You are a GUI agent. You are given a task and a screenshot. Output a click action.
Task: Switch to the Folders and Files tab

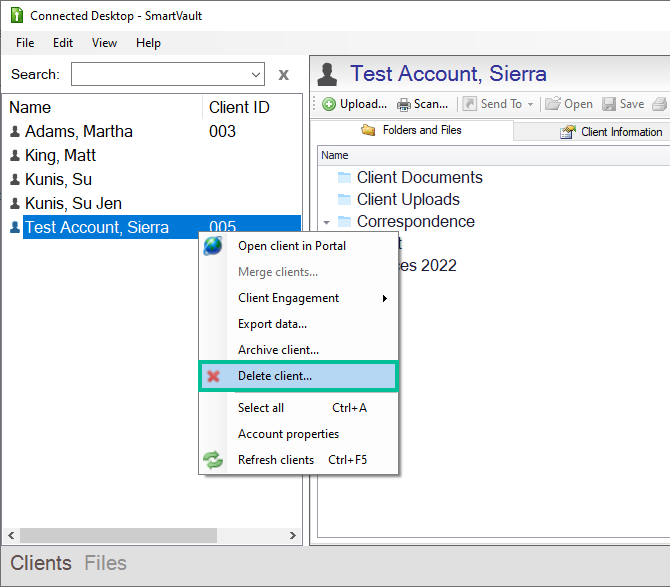coord(411,130)
